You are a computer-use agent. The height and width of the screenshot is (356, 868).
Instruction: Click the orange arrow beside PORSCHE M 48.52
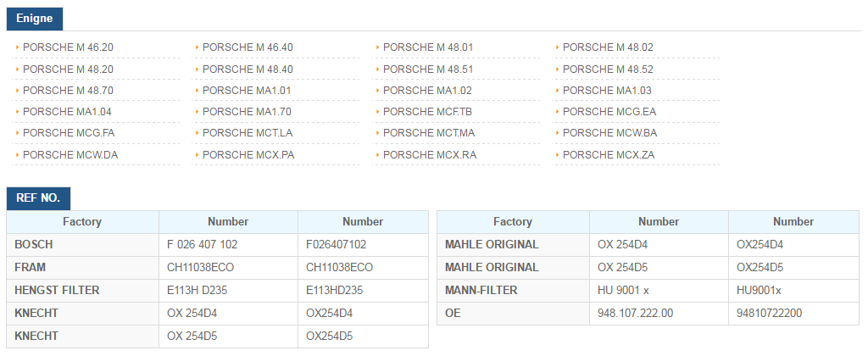(556, 70)
